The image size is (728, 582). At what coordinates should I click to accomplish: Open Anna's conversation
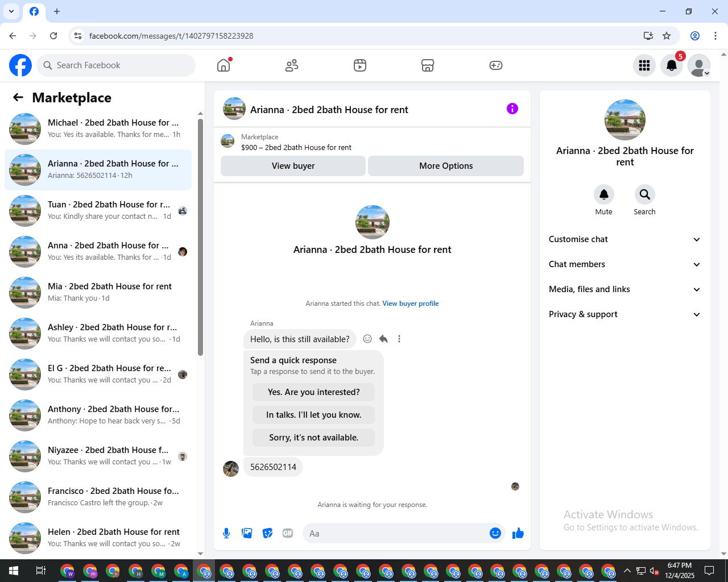pos(98,252)
